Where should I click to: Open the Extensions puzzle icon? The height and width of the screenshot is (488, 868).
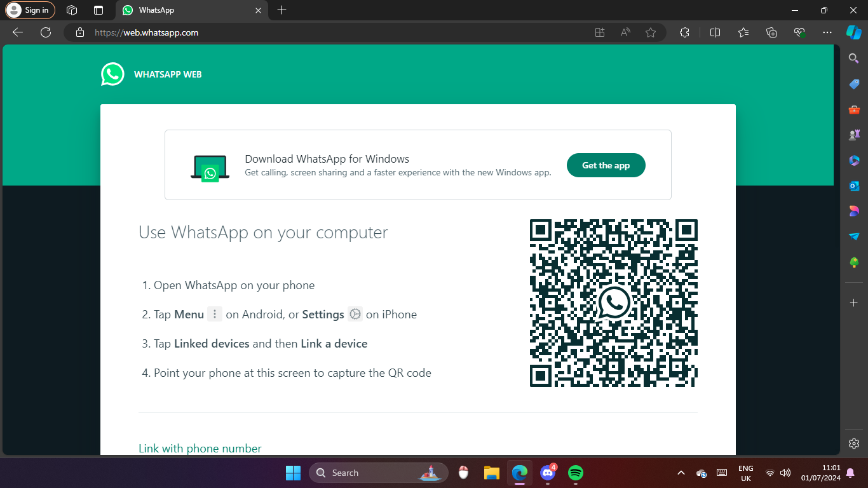[684, 32]
